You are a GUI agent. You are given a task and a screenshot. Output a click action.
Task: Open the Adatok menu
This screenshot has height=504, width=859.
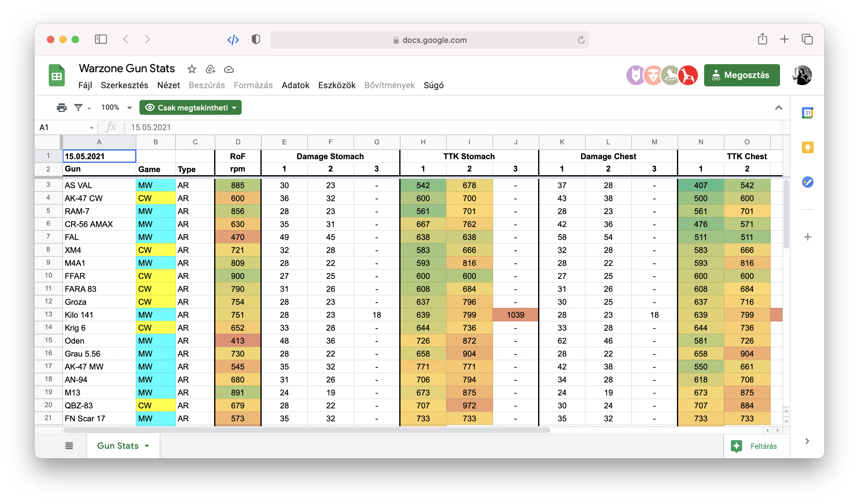[295, 85]
